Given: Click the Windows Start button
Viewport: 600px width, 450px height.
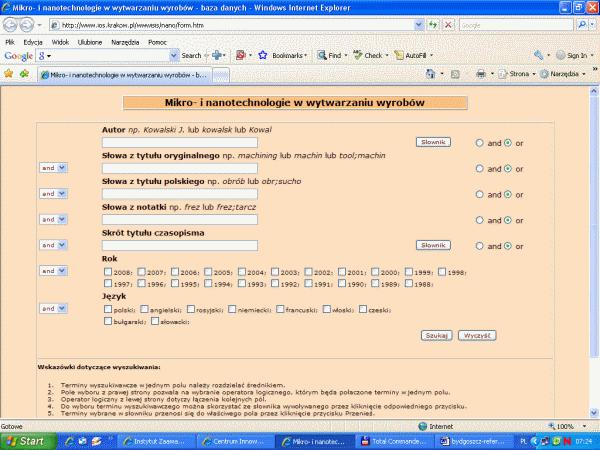Looking at the screenshot, I should (25, 440).
